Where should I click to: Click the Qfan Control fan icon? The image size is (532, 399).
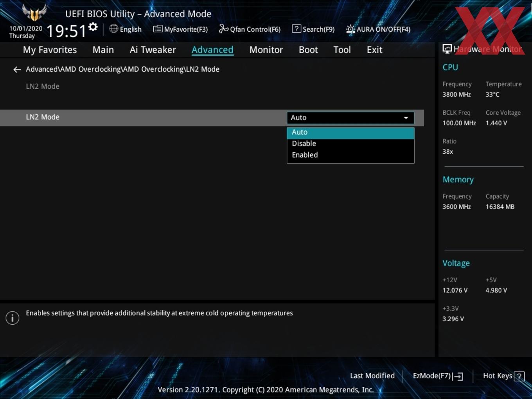coord(223,29)
